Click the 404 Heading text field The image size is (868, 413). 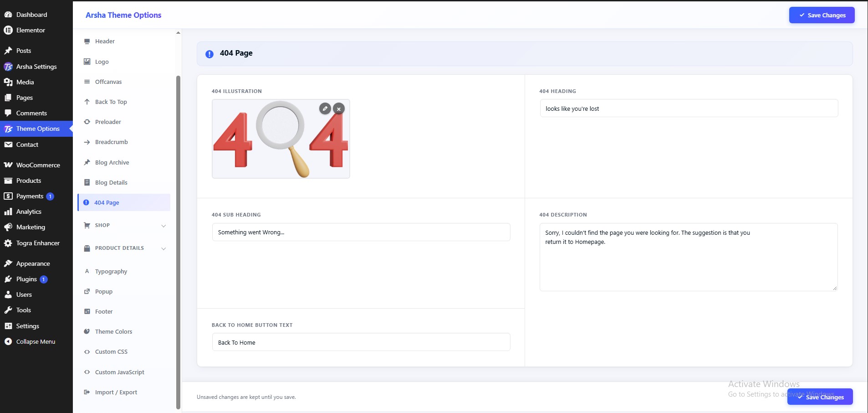pyautogui.click(x=689, y=108)
